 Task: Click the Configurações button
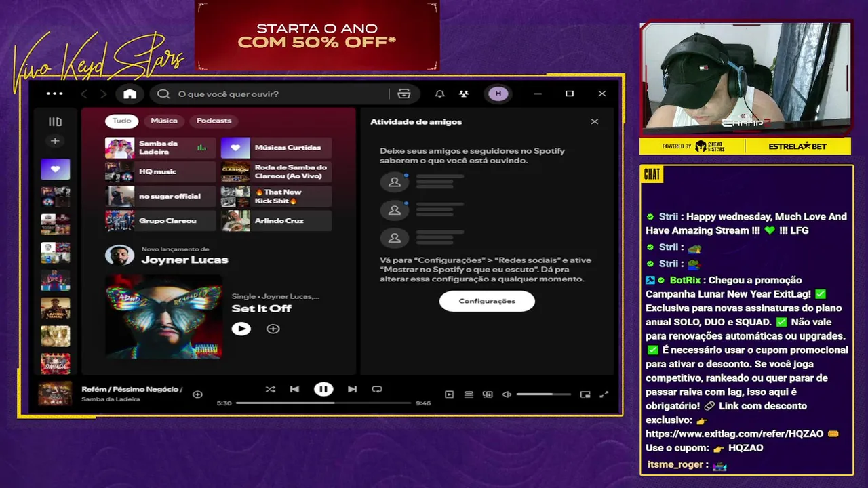click(x=487, y=301)
